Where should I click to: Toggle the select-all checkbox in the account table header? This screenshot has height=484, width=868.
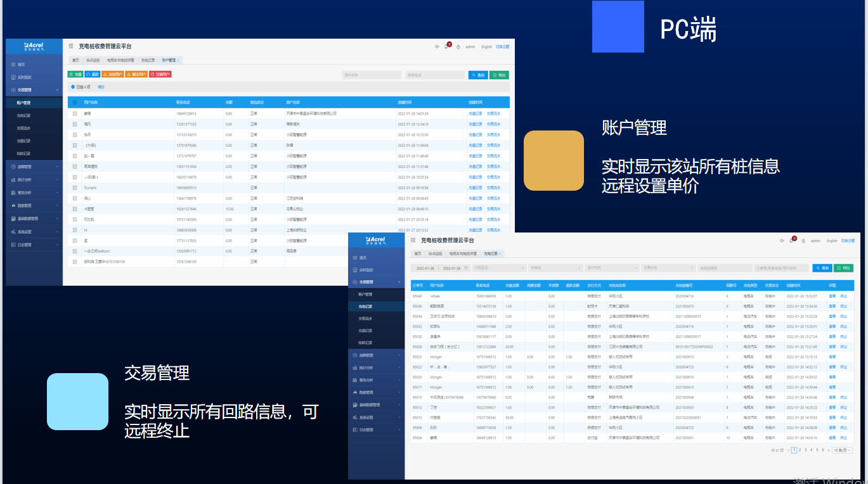[x=75, y=102]
